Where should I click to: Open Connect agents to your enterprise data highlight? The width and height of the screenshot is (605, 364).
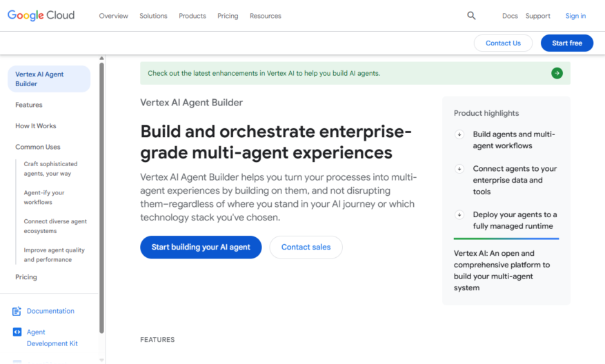point(515,180)
